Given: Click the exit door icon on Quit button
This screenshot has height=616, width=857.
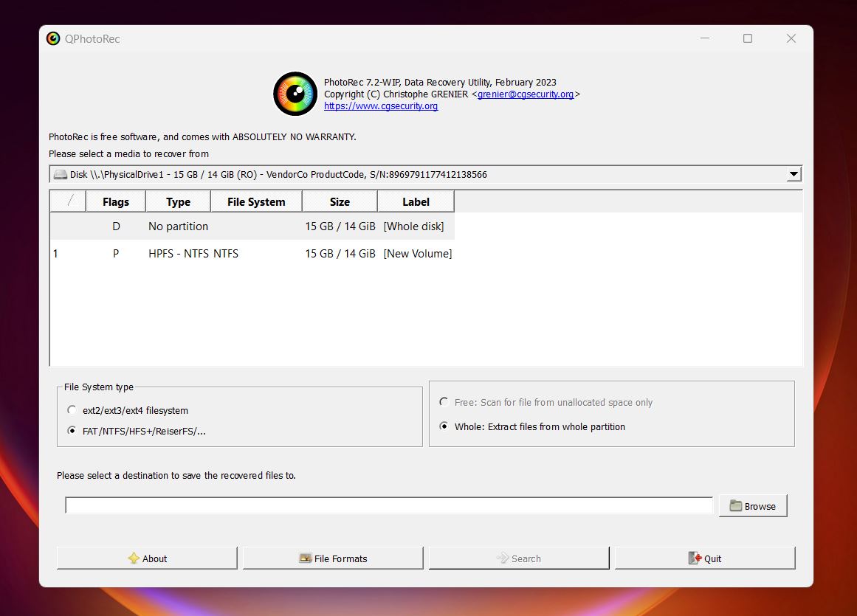Looking at the screenshot, I should pyautogui.click(x=695, y=558).
